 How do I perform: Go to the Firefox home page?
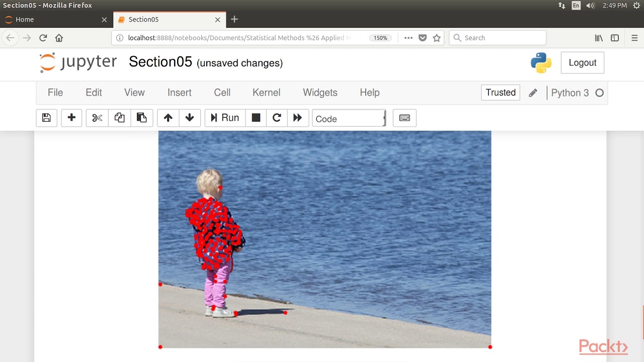click(x=59, y=38)
